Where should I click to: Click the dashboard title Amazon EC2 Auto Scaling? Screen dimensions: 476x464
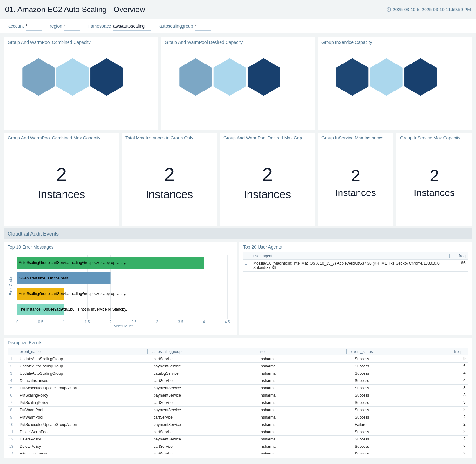coord(75,10)
